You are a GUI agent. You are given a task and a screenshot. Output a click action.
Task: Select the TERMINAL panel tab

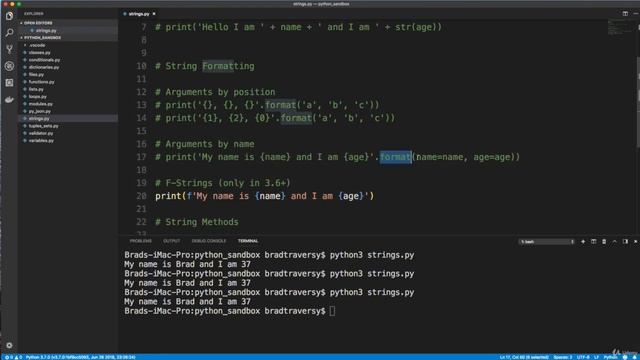[248, 241]
